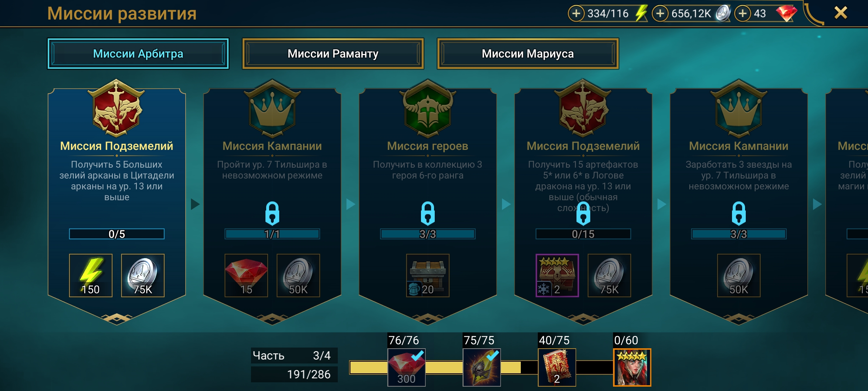Tap the lock icon on Миссия героев
The width and height of the screenshot is (868, 391).
428,213
